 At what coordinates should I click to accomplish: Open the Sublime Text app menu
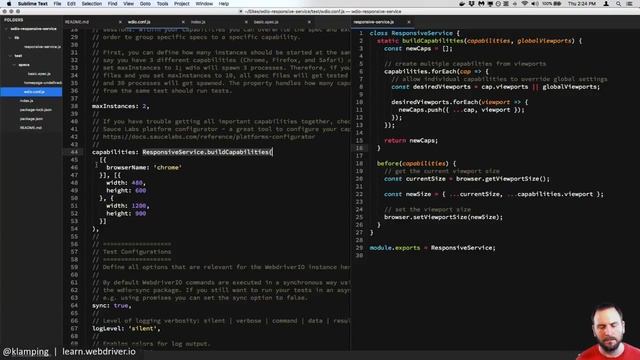pyautogui.click(x=33, y=4)
